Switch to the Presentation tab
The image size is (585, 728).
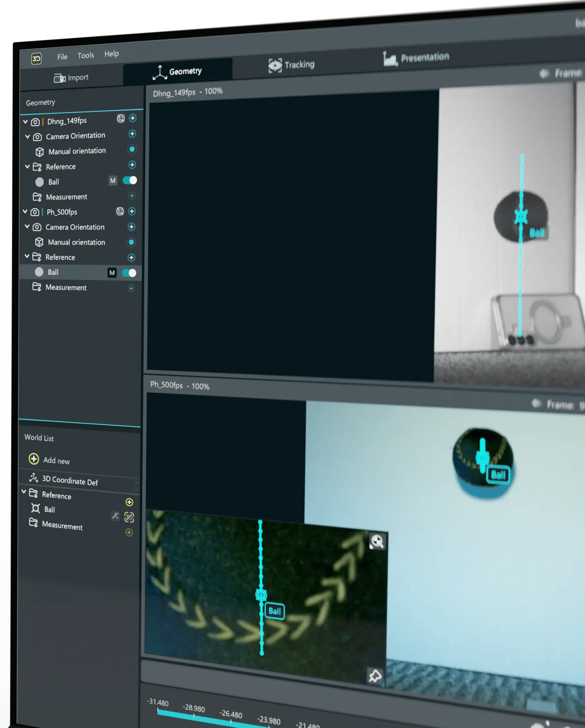point(416,58)
